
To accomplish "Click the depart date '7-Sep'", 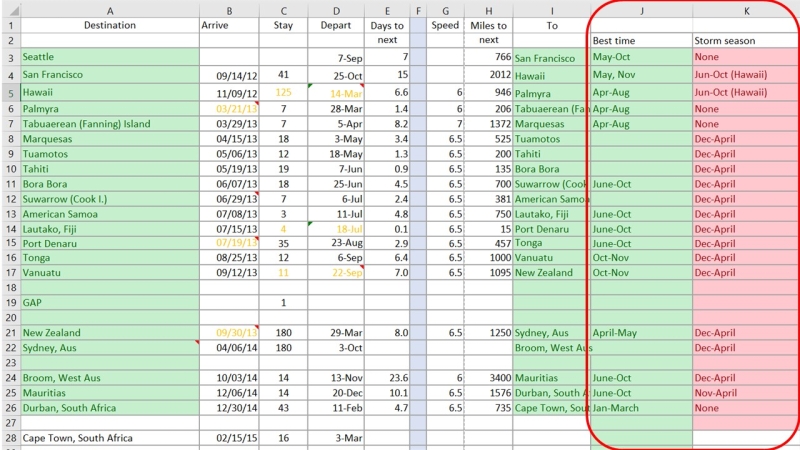I will (336, 58).
